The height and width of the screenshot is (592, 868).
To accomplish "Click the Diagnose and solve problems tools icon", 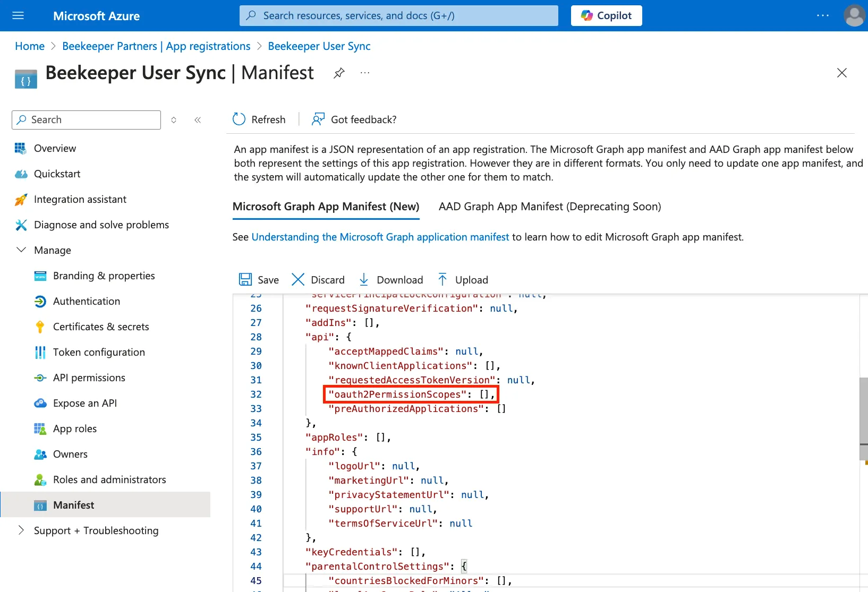I will (x=21, y=225).
